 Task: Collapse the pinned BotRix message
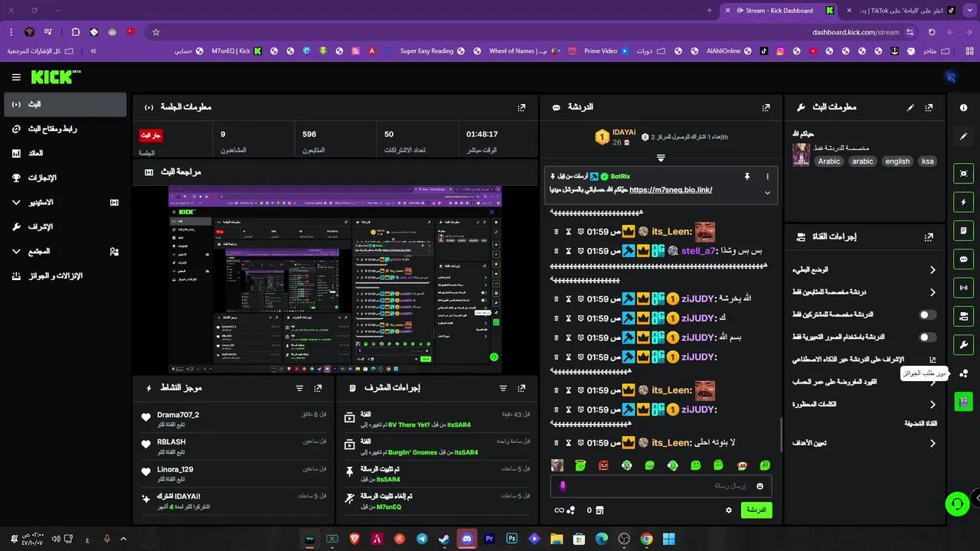(767, 192)
